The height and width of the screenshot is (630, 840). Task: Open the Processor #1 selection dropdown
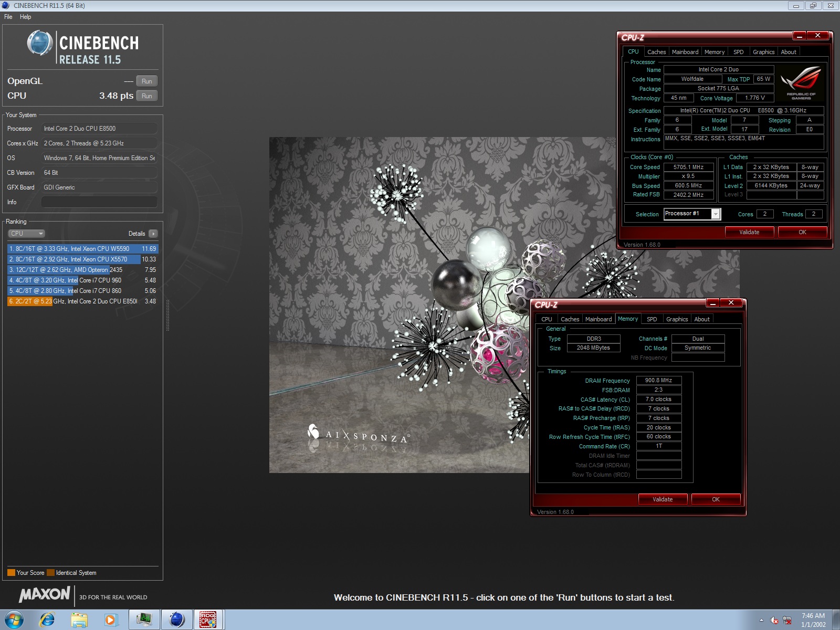(x=692, y=214)
